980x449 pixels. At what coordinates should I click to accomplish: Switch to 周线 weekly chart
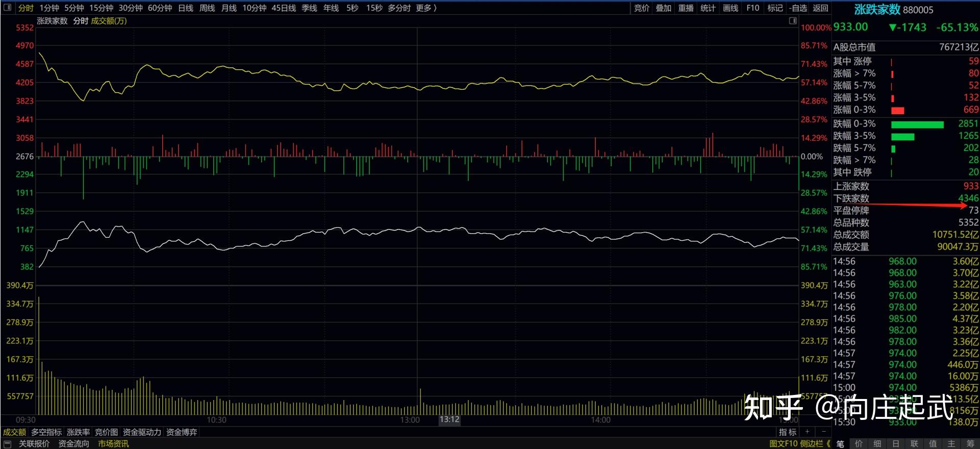pos(207,8)
